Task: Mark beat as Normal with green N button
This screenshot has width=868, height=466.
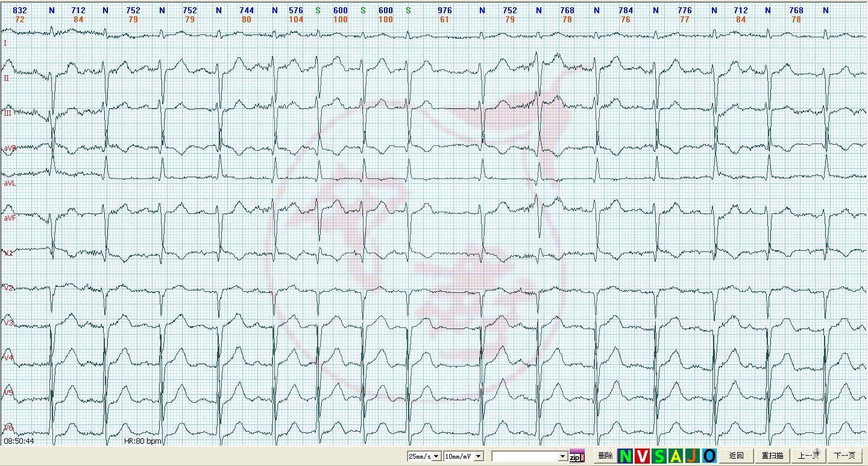Action: 625,456
